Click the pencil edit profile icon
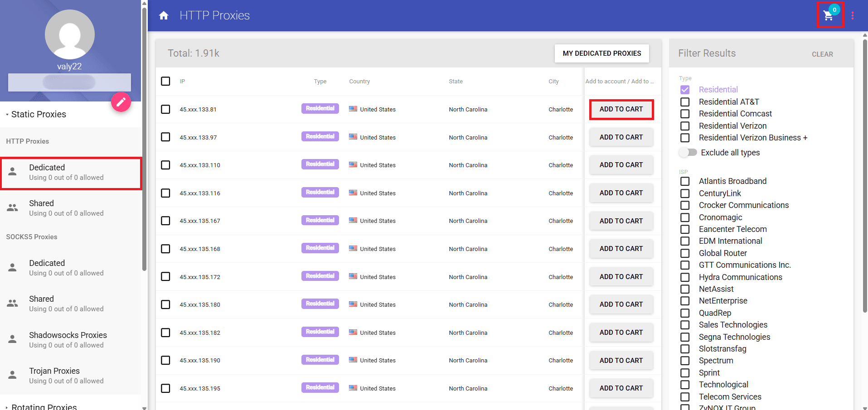This screenshot has width=868, height=410. 121,102
